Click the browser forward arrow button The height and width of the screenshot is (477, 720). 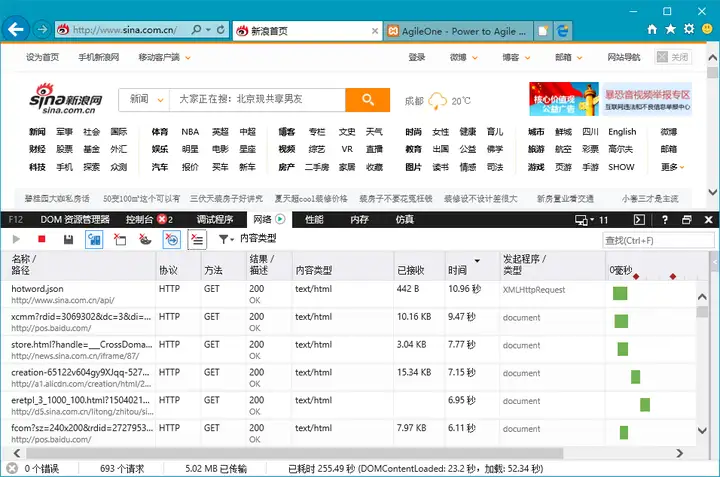(x=42, y=30)
